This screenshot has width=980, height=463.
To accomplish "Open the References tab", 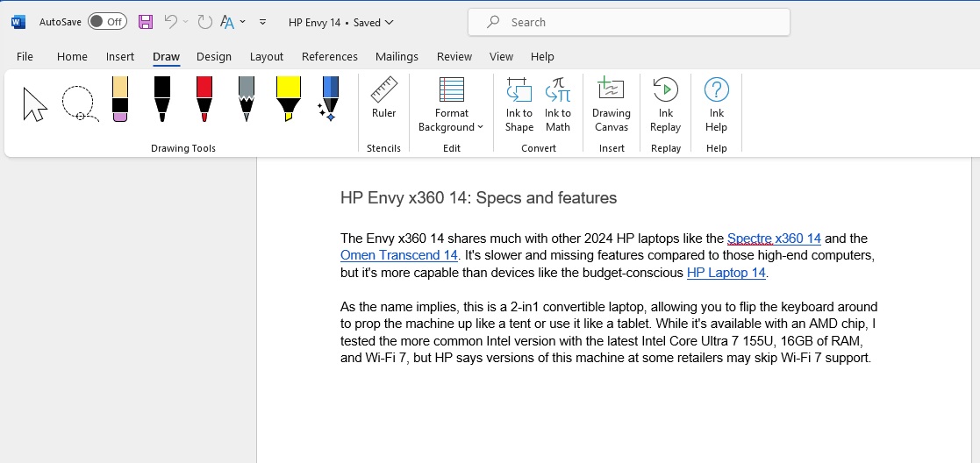I will 329,56.
